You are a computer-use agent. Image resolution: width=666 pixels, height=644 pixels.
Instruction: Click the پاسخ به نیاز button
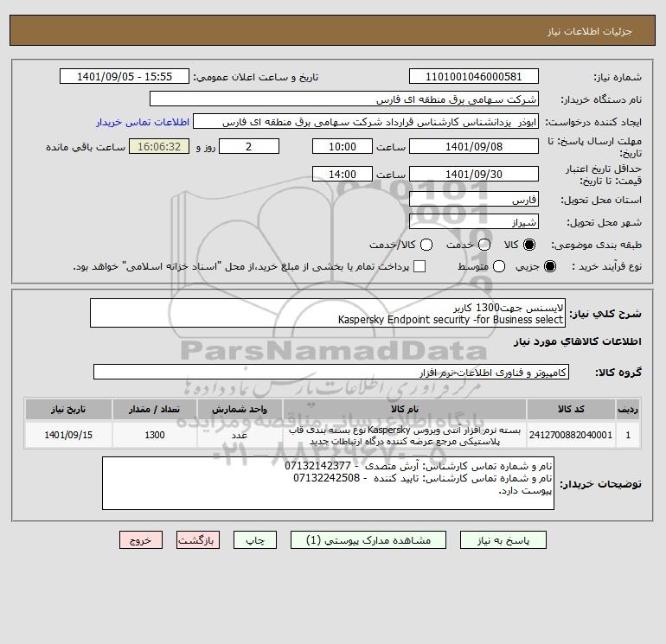pyautogui.click(x=503, y=540)
